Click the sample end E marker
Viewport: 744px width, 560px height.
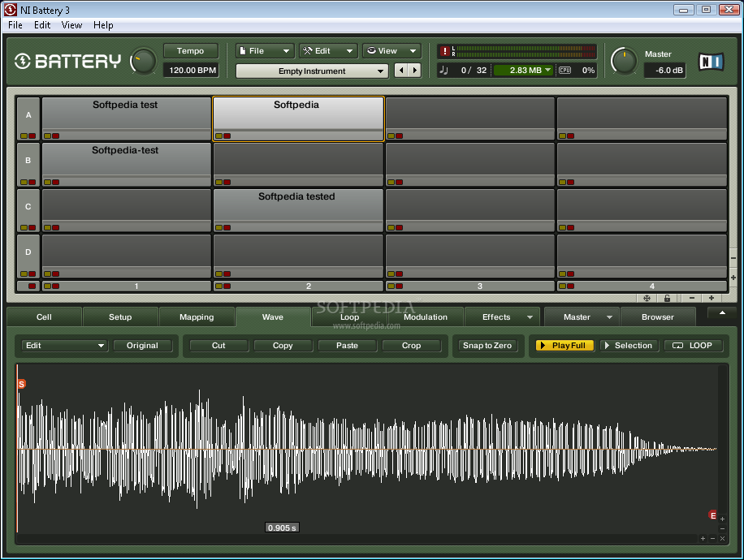click(x=712, y=515)
